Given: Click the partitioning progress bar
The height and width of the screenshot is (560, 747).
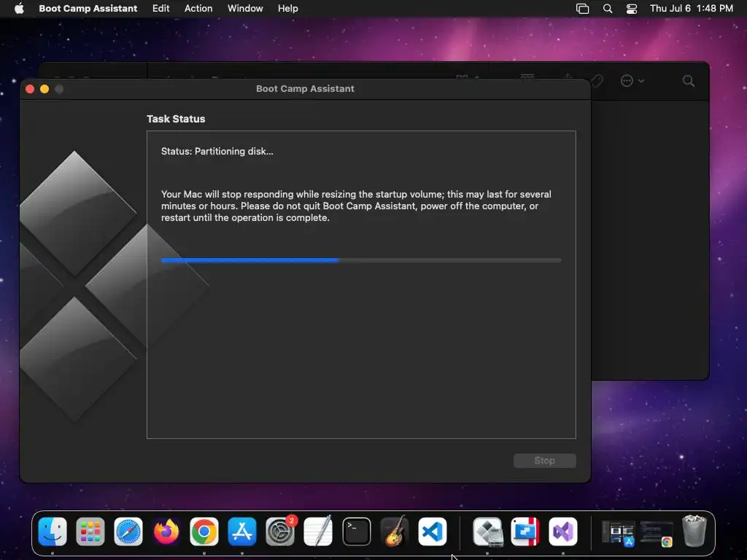Looking at the screenshot, I should pyautogui.click(x=361, y=260).
